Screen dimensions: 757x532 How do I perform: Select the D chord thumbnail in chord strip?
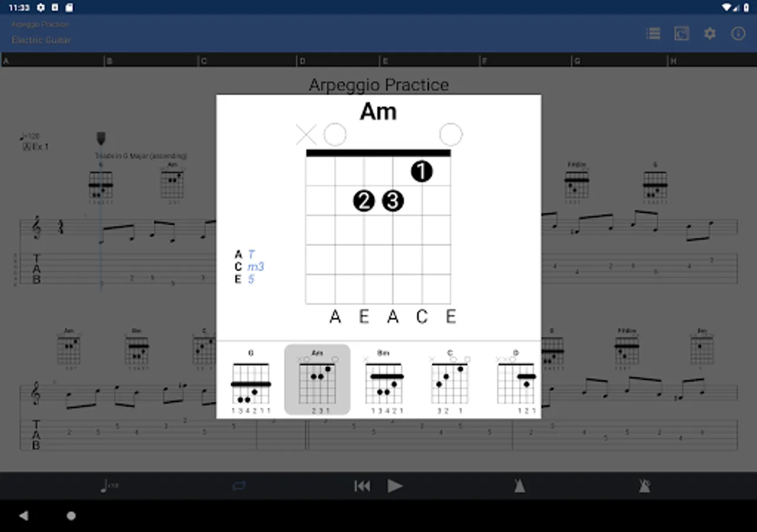click(516, 380)
